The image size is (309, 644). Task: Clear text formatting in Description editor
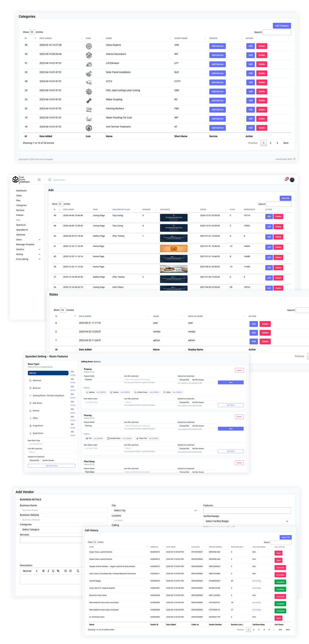coord(78,571)
